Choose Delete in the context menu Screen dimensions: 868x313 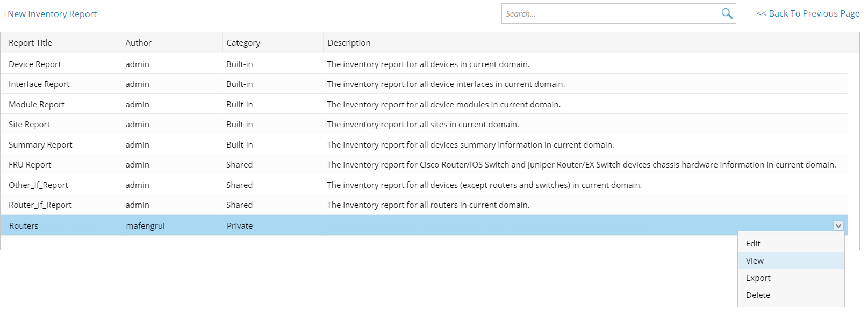click(x=758, y=295)
